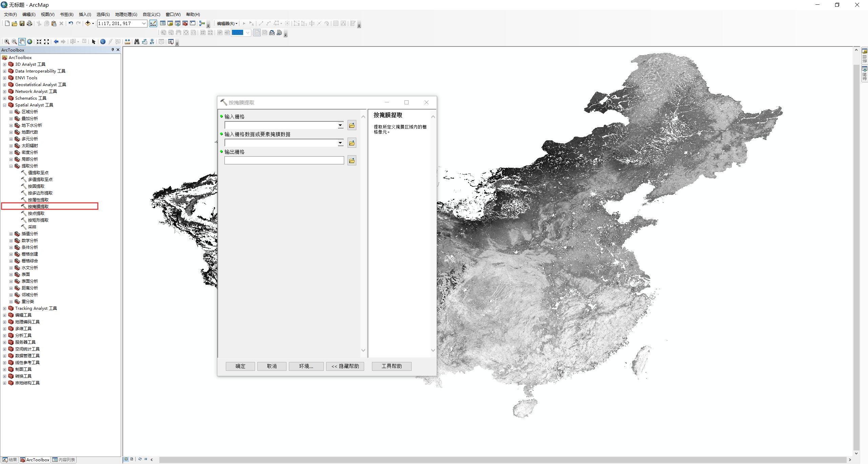The height and width of the screenshot is (464, 868).
Task: Click the Add Data icon
Action: 88,23
